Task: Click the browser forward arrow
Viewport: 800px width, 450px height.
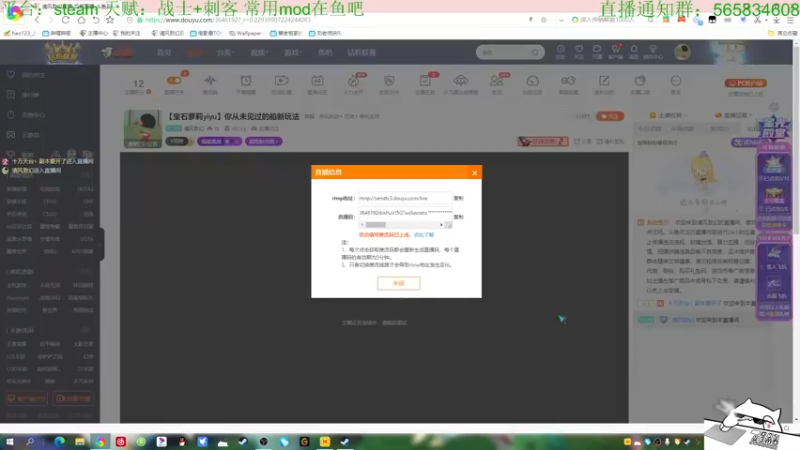Action: click(51, 20)
